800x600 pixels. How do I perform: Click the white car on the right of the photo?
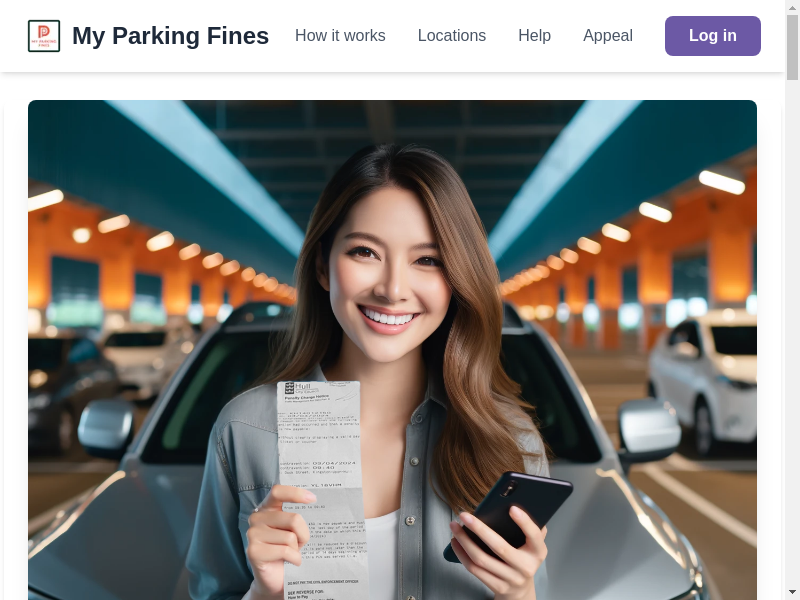tap(704, 380)
